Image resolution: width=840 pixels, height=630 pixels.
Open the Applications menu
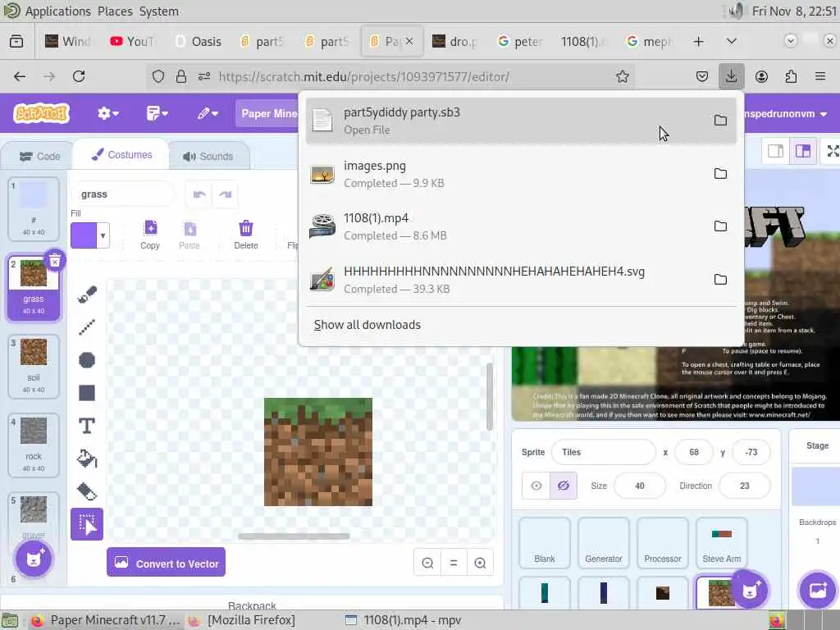click(58, 11)
